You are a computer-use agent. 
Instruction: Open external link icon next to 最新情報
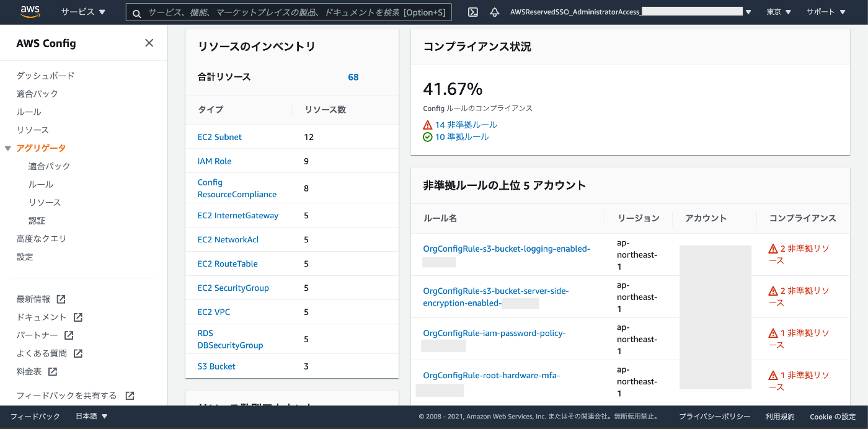tap(61, 299)
